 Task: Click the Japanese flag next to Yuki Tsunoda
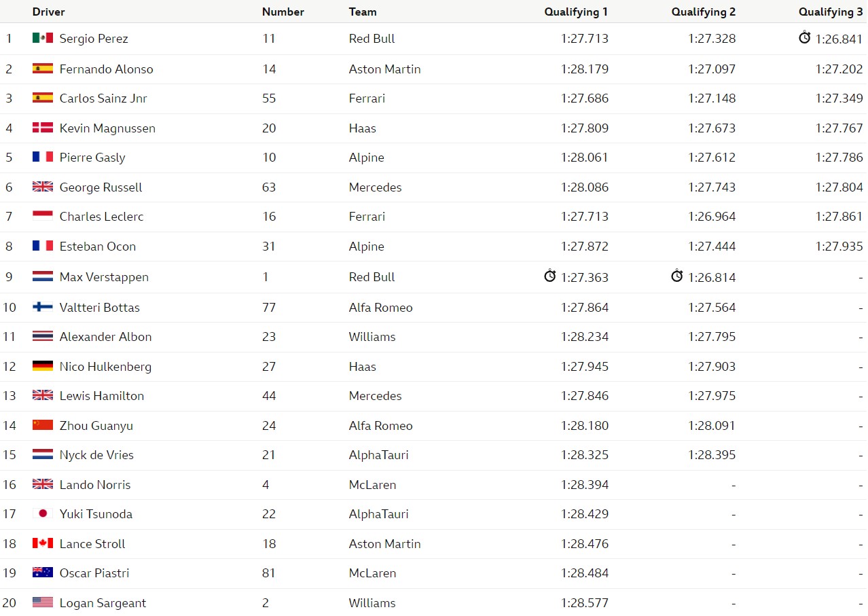(x=43, y=513)
